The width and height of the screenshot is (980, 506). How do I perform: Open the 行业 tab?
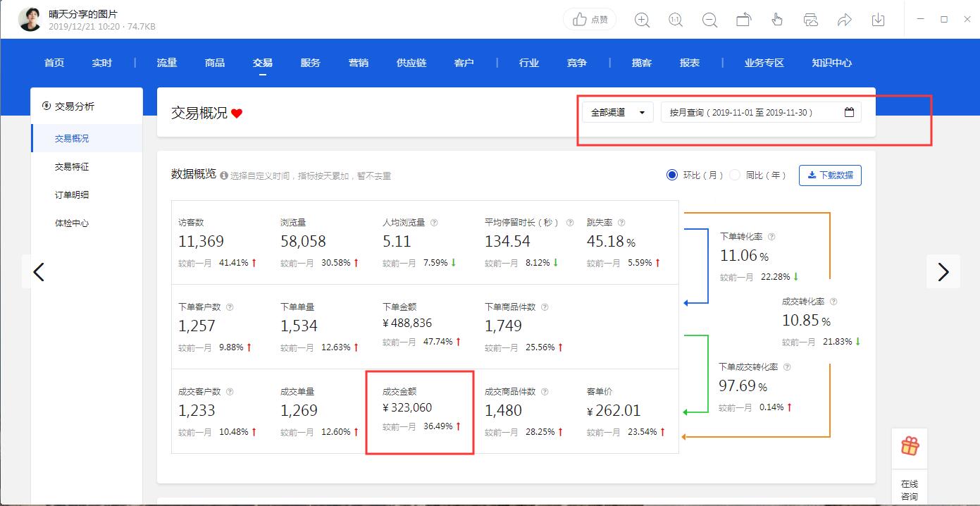pyautogui.click(x=529, y=63)
